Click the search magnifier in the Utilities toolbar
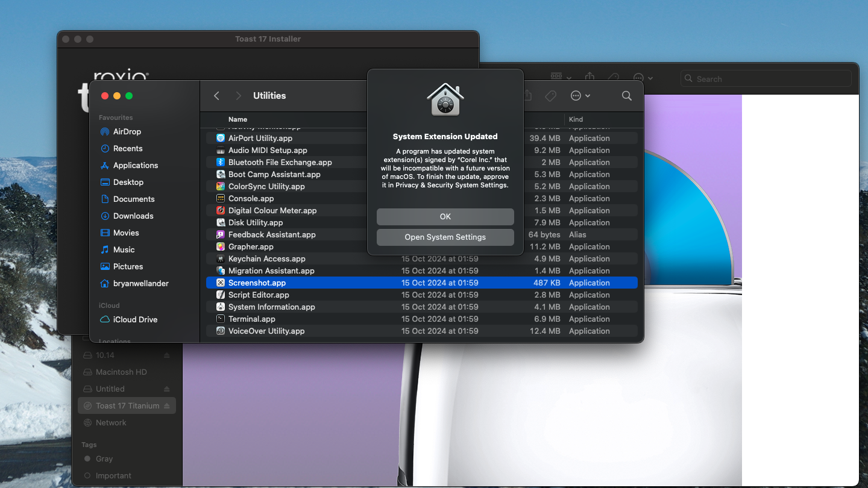The width and height of the screenshot is (868, 488). point(627,96)
